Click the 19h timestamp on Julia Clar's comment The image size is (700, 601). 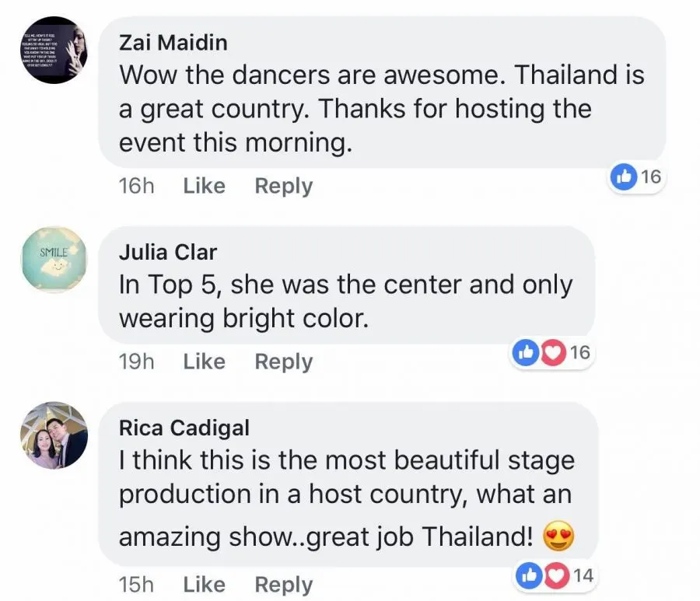(137, 362)
